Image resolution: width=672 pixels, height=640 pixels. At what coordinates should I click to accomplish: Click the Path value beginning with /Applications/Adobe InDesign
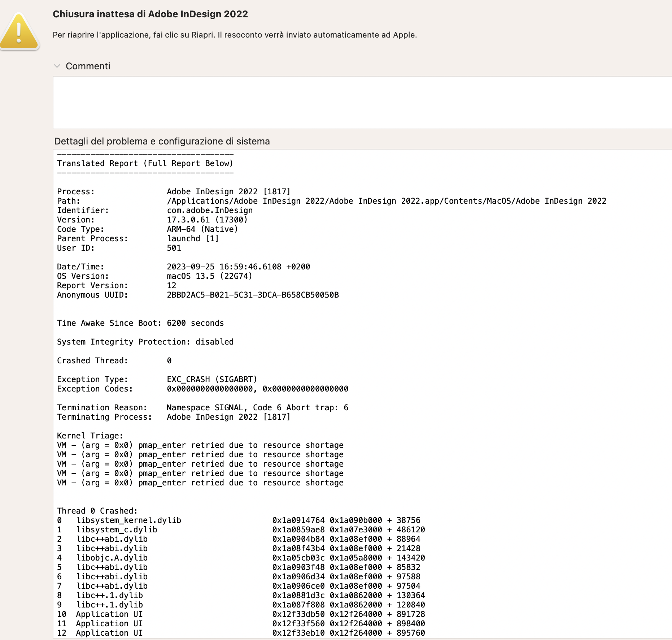coord(387,201)
